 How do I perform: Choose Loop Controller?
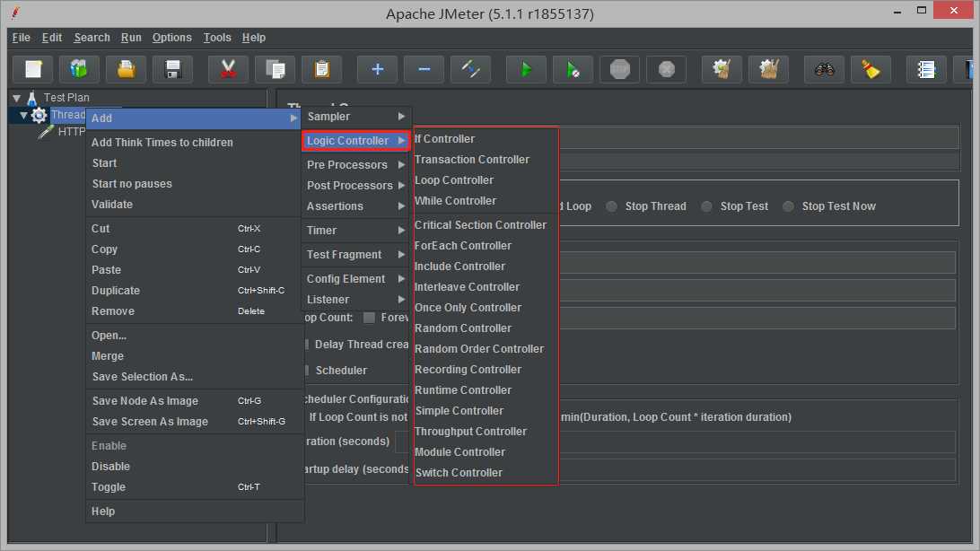tap(486, 179)
